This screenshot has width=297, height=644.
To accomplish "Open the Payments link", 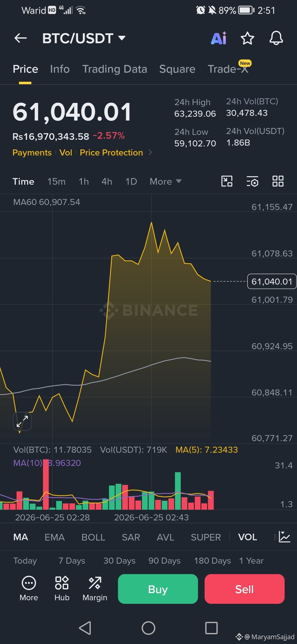I will point(32,152).
